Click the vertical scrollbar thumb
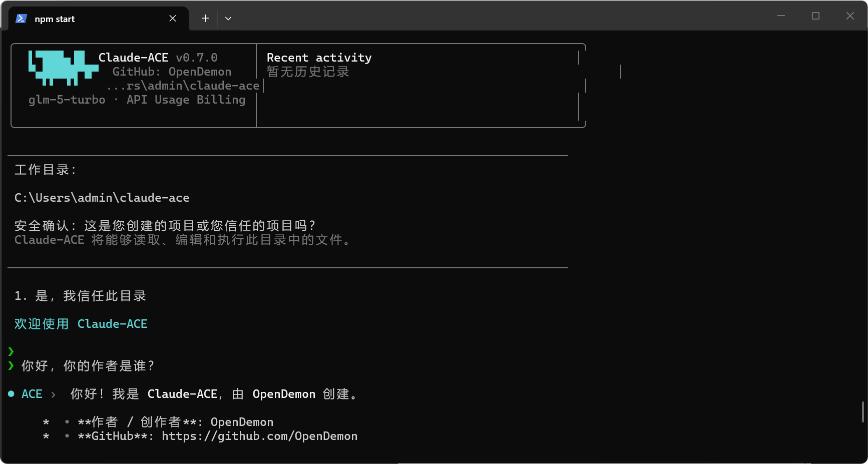Screen dimensions: 868x464 862,411
